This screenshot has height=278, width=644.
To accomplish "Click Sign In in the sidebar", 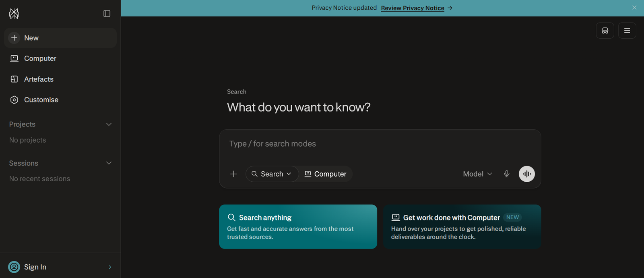I will coord(60,267).
